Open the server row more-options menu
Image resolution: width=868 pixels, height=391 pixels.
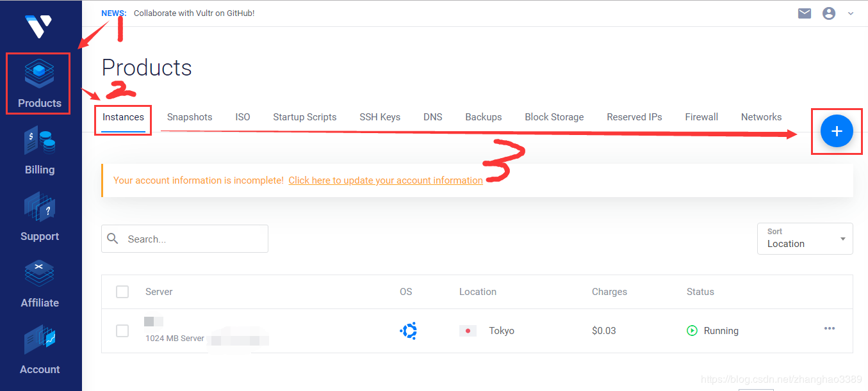pyautogui.click(x=830, y=329)
